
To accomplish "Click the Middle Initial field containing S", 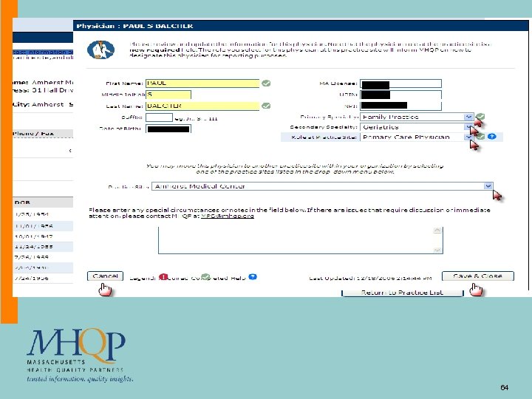I will pyautogui.click(x=168, y=95).
